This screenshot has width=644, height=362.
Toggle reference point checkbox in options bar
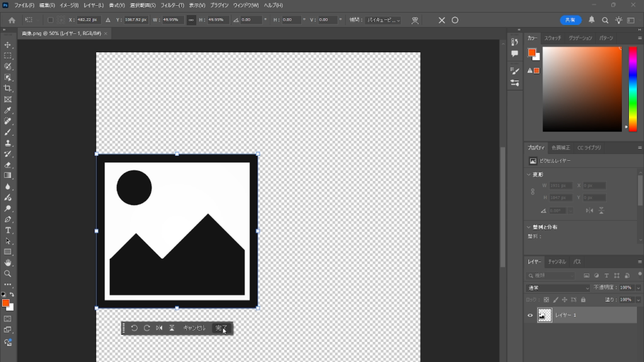[x=50, y=19]
